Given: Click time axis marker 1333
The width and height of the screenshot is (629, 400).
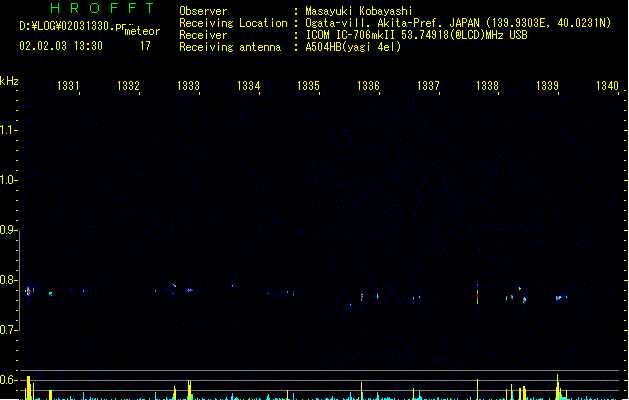Looking at the screenshot, I should tap(188, 85).
